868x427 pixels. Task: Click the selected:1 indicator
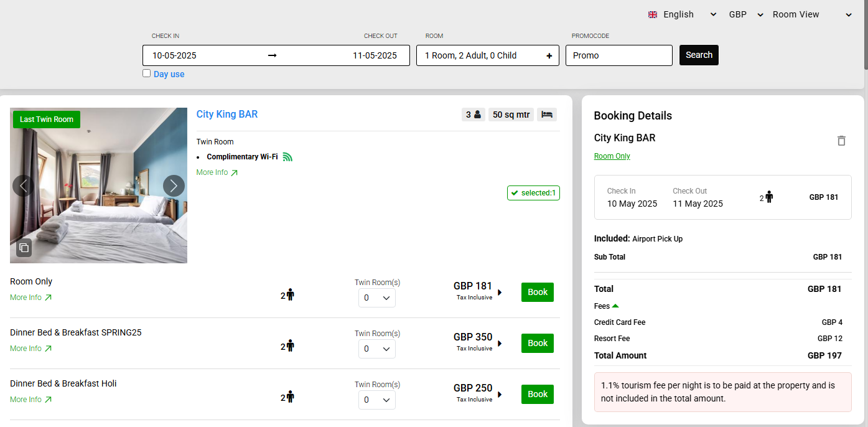tap(533, 193)
